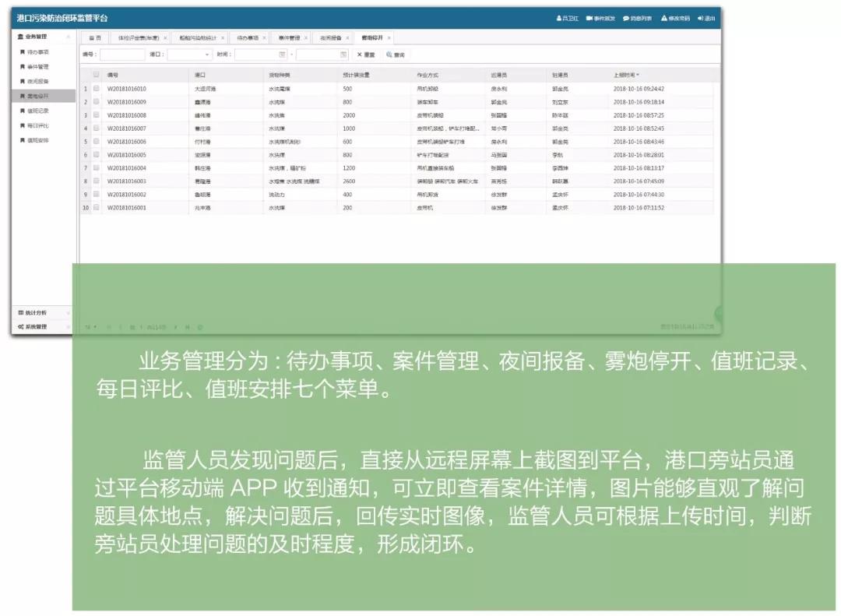Viewport: 841px width, 616px height.
Task: Click the magnifier 查询 search button
Action: (x=396, y=55)
